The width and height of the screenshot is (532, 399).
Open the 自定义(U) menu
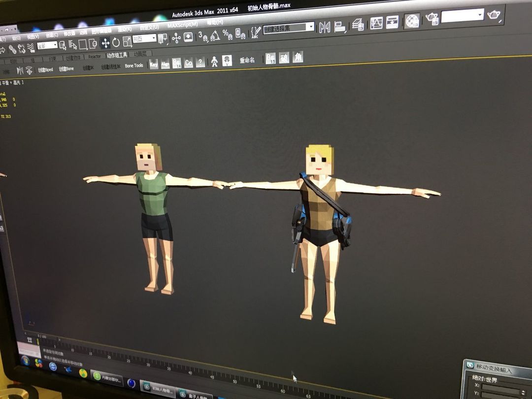click(x=149, y=27)
